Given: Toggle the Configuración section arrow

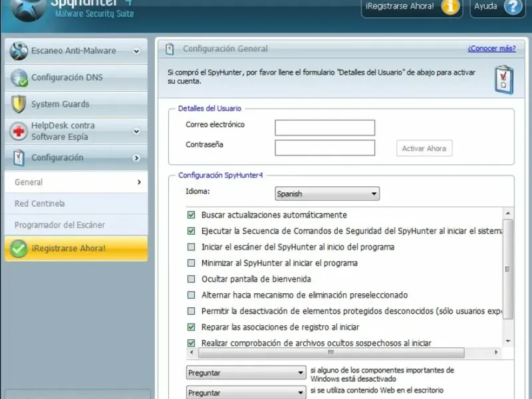Looking at the screenshot, I should [136, 158].
